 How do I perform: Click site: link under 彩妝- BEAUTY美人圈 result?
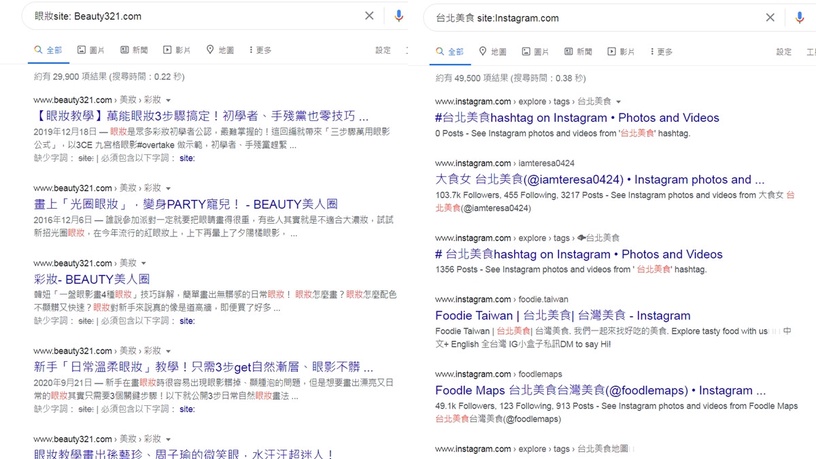click(187, 321)
